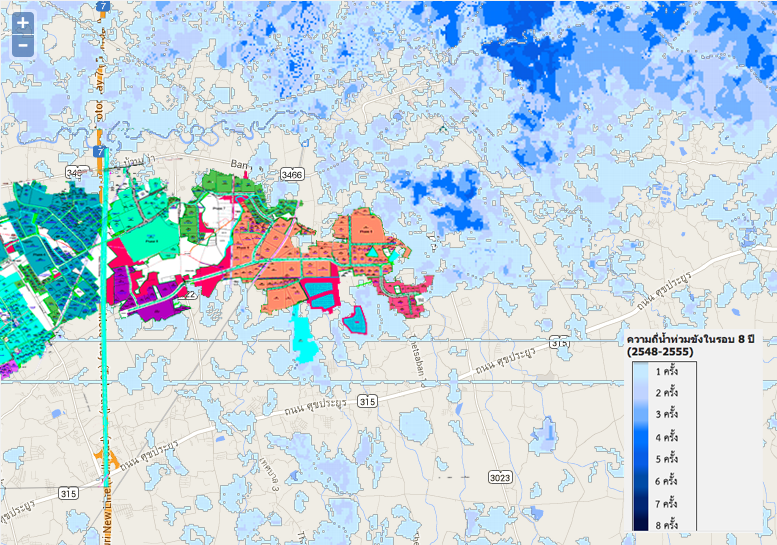Click the bright blue flood patch at map center

(x=450, y=192)
